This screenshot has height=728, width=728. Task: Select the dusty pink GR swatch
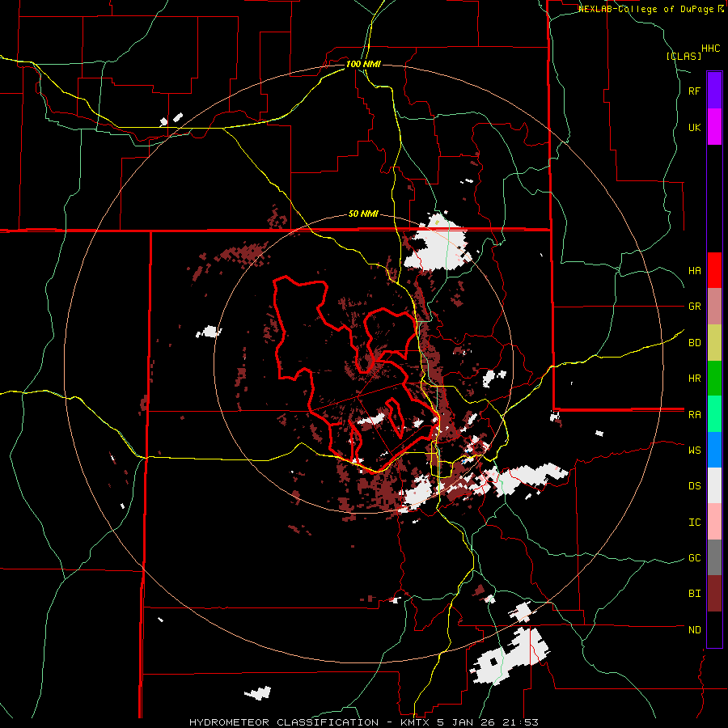[714, 307]
